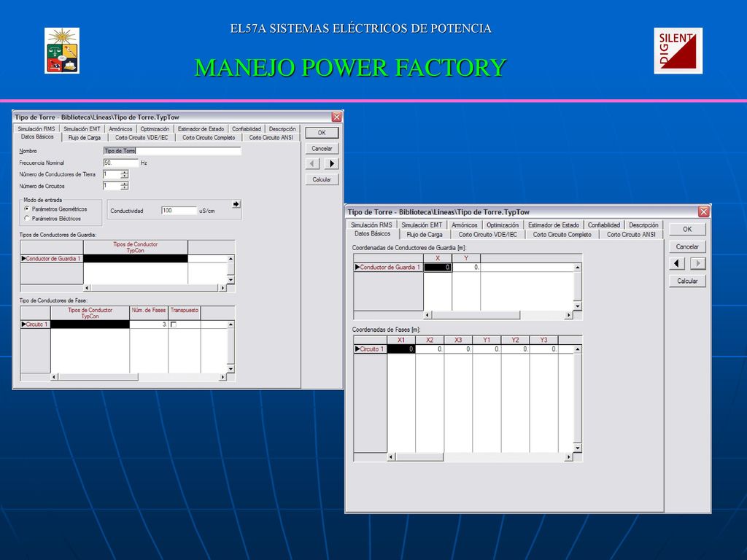747x560 pixels.
Task: Open Estimador de Estado tab, right dialog
Action: click(554, 225)
